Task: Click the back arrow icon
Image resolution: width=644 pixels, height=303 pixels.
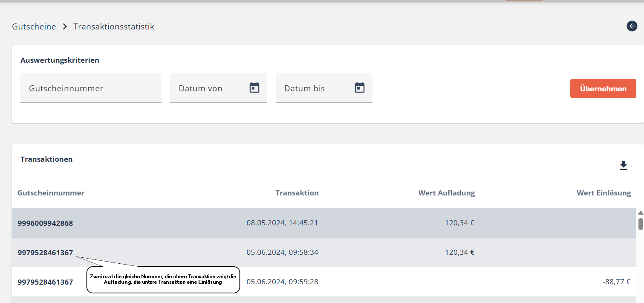Action: tap(632, 26)
